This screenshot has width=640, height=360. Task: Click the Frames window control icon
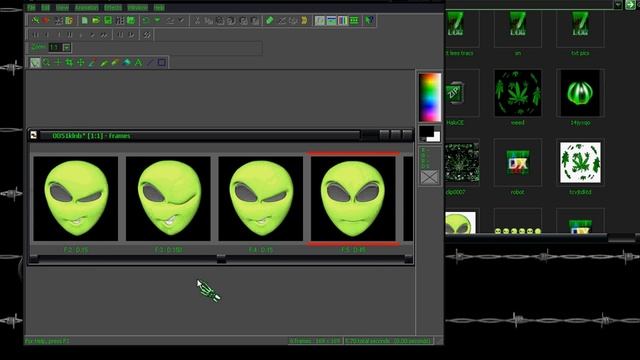click(x=33, y=135)
